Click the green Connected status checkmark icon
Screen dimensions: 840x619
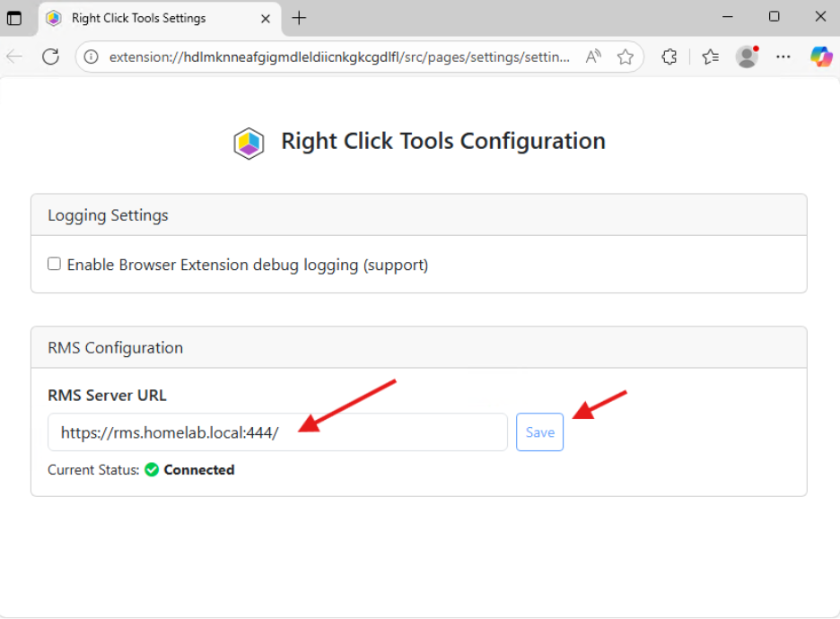pyautogui.click(x=151, y=469)
